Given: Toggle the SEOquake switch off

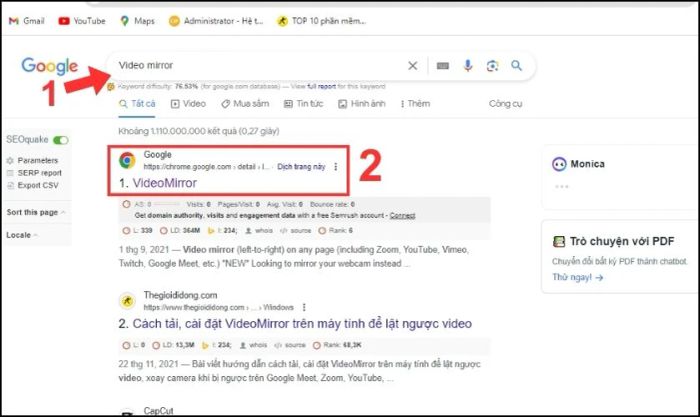Looking at the screenshot, I should (x=61, y=141).
